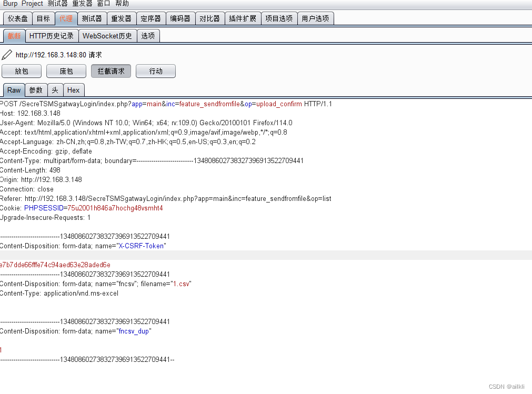This screenshot has width=532, height=394.
Task: Switch to the 仪表盘 tab
Action: click(17, 18)
